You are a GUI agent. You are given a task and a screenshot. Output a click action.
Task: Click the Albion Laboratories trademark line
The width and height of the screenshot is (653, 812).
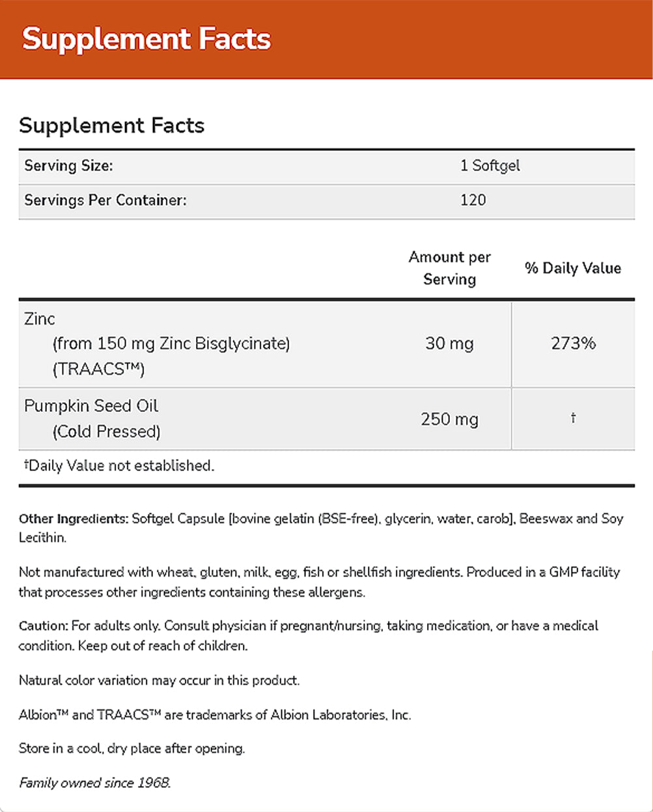point(215,714)
